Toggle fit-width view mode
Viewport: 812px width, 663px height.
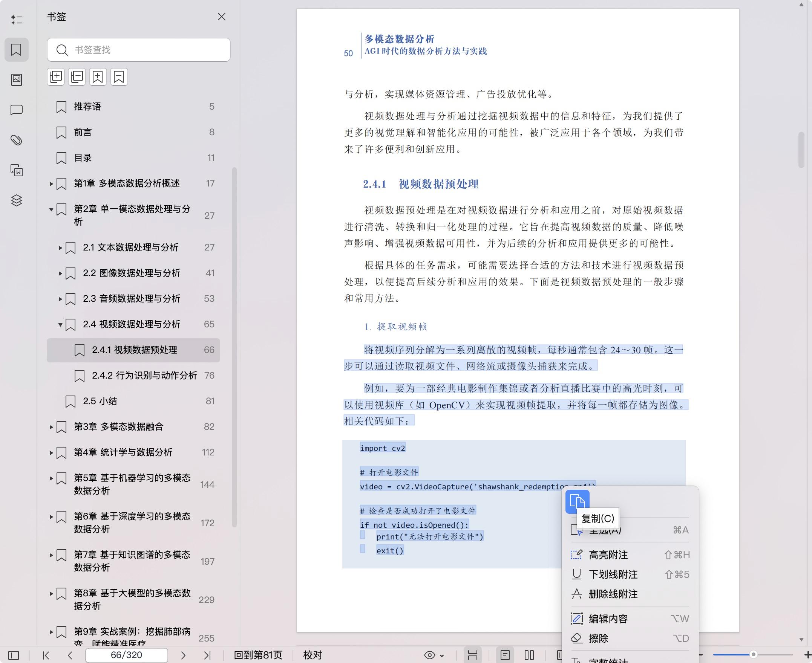pos(473,656)
